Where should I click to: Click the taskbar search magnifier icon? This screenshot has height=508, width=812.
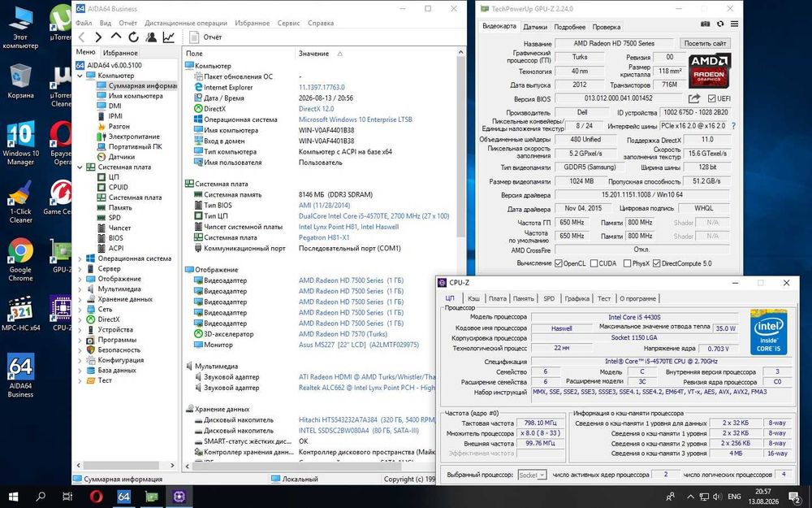click(41, 497)
